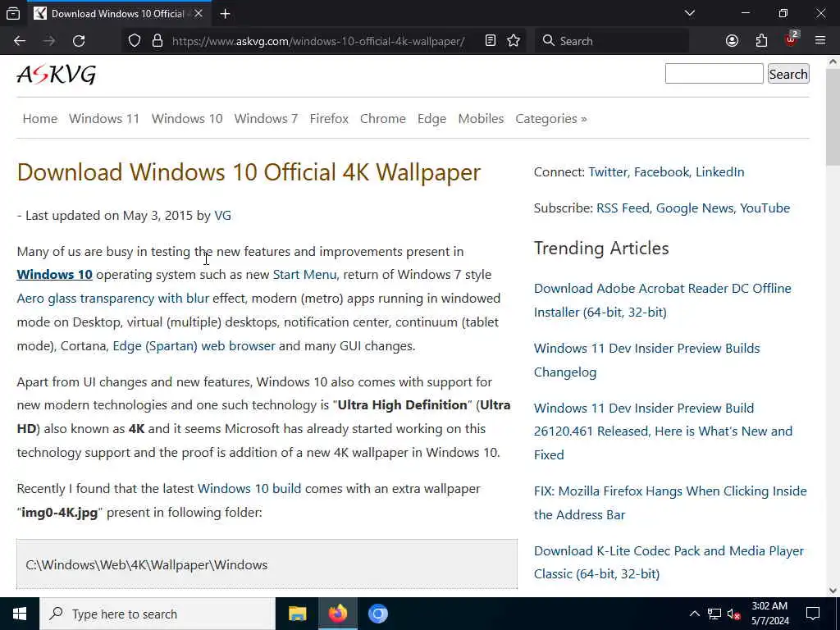Show the 3:02 AM clock and calendar
This screenshot has width=840, height=630.
[x=769, y=614]
